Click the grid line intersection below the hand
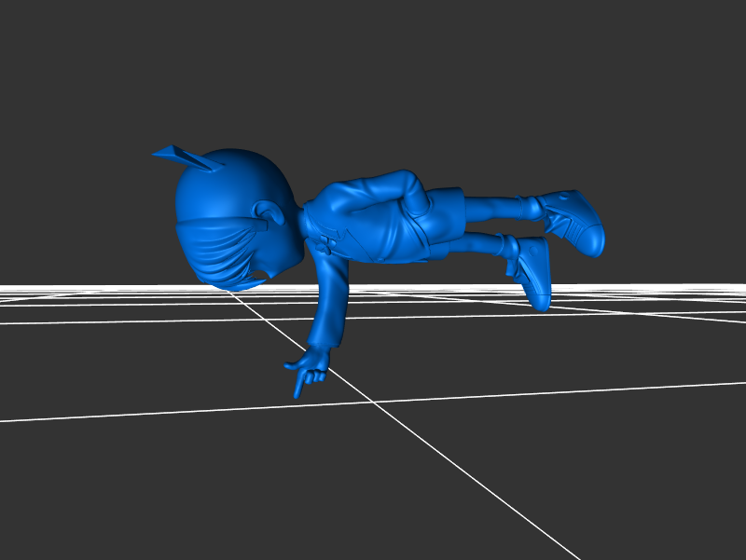 click(375, 403)
